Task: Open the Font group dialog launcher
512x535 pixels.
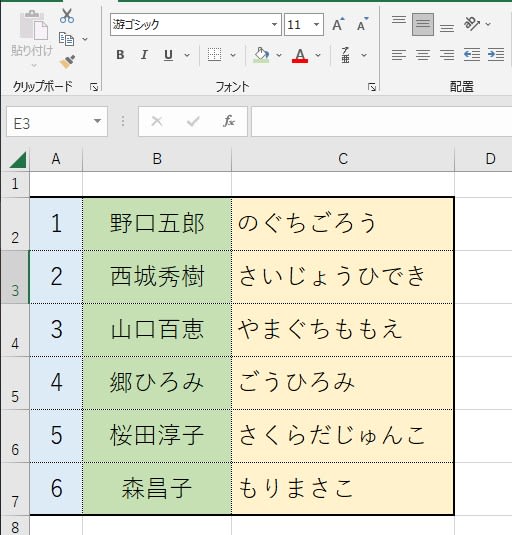Action: pyautogui.click(x=372, y=87)
